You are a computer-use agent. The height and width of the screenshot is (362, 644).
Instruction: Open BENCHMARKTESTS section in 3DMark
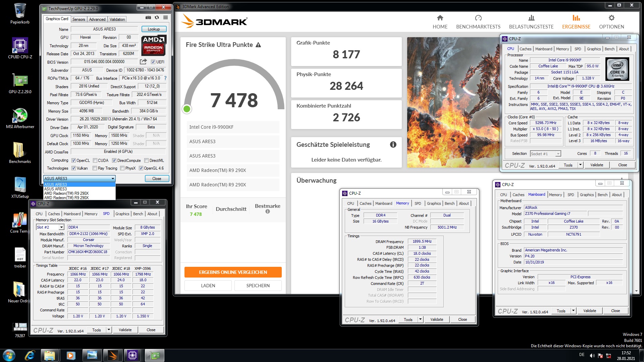(x=478, y=22)
